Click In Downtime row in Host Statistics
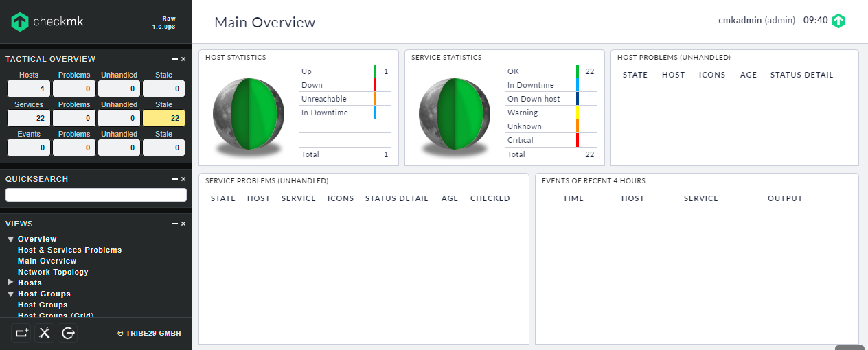This screenshot has width=868, height=350. [345, 113]
